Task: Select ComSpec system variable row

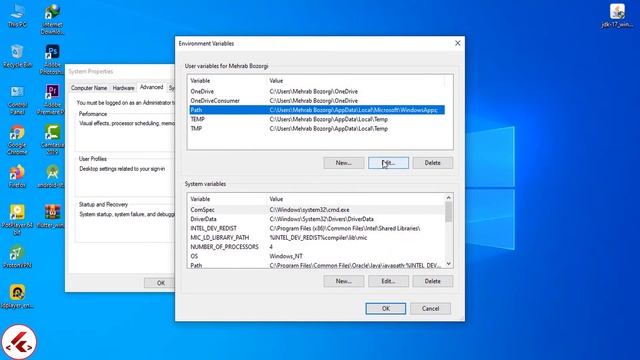Action: click(317, 210)
